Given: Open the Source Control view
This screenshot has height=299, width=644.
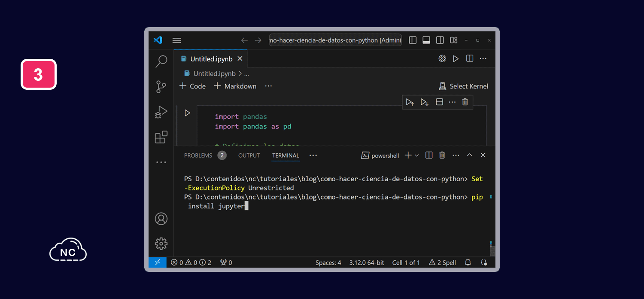Looking at the screenshot, I should (x=161, y=87).
